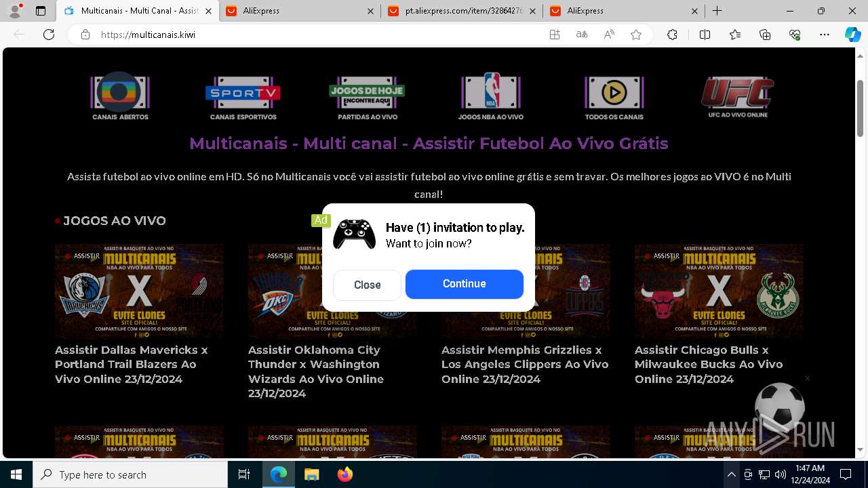Viewport: 868px width, 488px height.
Task: Open Assistir Dallas Mavericks x Portland link
Action: (132, 365)
